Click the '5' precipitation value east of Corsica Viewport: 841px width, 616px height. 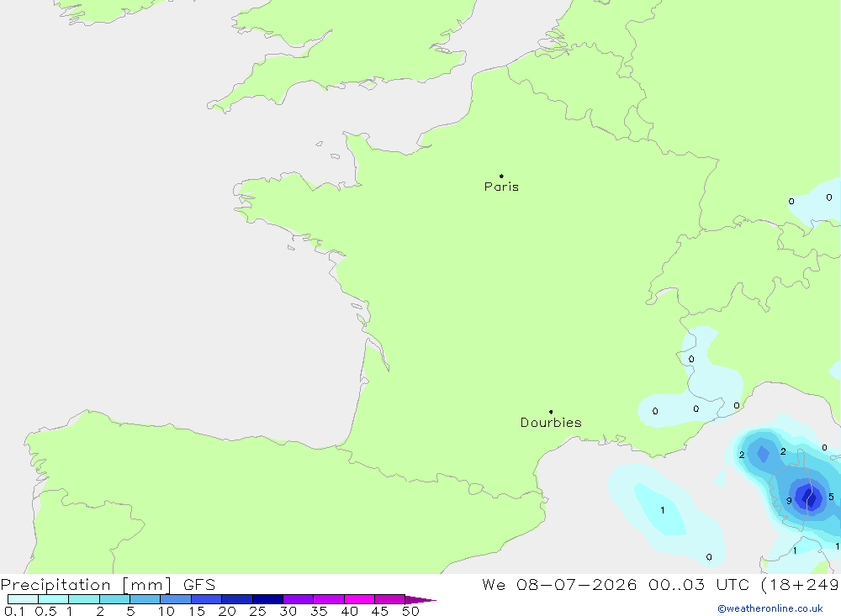(x=831, y=497)
